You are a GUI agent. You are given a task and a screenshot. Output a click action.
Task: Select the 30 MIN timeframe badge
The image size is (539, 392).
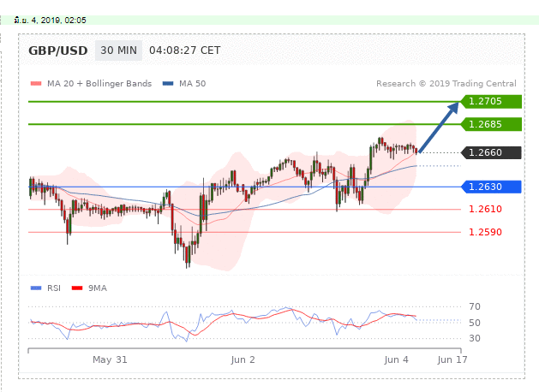point(118,50)
